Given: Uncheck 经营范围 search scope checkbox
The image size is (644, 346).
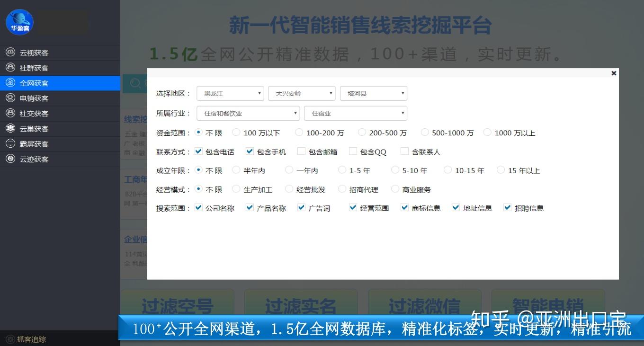Looking at the screenshot, I should (353, 207).
